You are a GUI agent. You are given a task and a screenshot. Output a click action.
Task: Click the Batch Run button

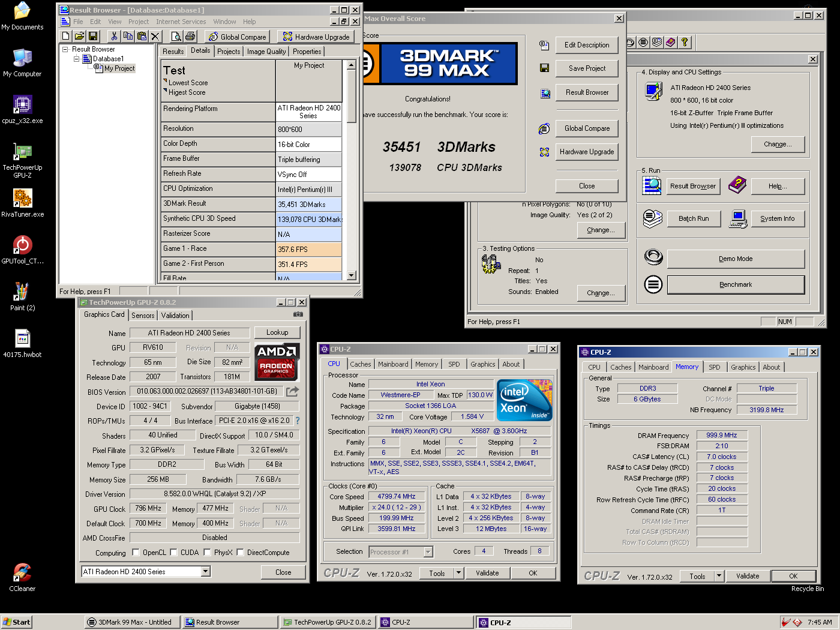coord(694,219)
